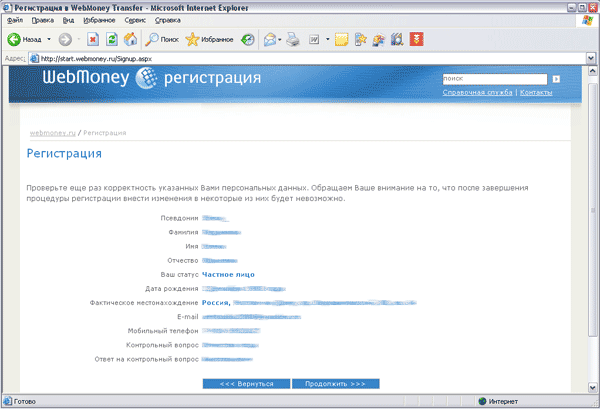
Task: Open the Контакты link
Action: point(536,92)
